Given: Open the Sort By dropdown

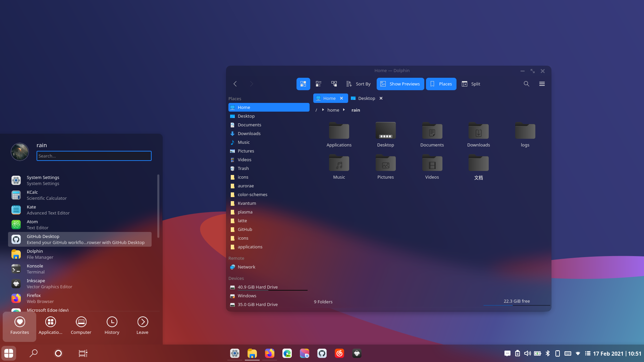Looking at the screenshot, I should (x=358, y=84).
